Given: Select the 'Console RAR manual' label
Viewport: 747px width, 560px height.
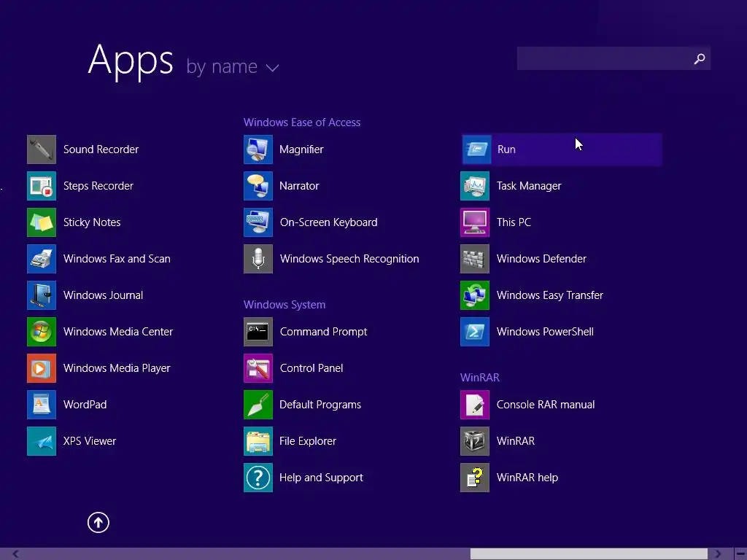Looking at the screenshot, I should pyautogui.click(x=546, y=405).
